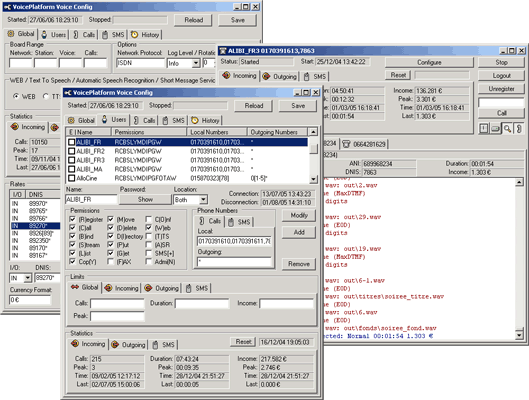Image resolution: width=529 pixels, height=400 pixels.
Task: Click Show password button
Action: 145,199
